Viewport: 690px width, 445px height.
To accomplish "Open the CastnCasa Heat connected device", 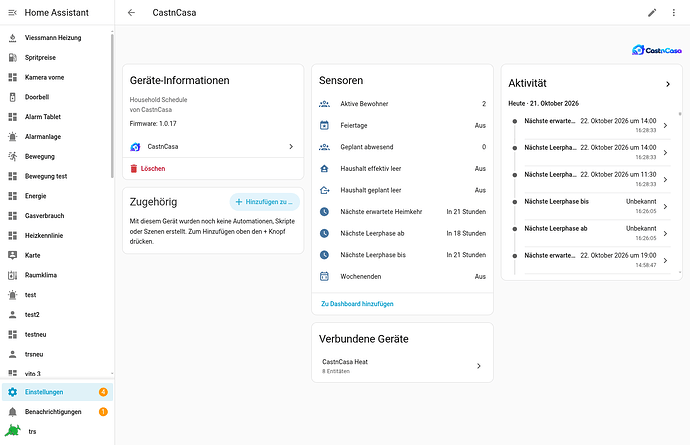I will pyautogui.click(x=402, y=366).
